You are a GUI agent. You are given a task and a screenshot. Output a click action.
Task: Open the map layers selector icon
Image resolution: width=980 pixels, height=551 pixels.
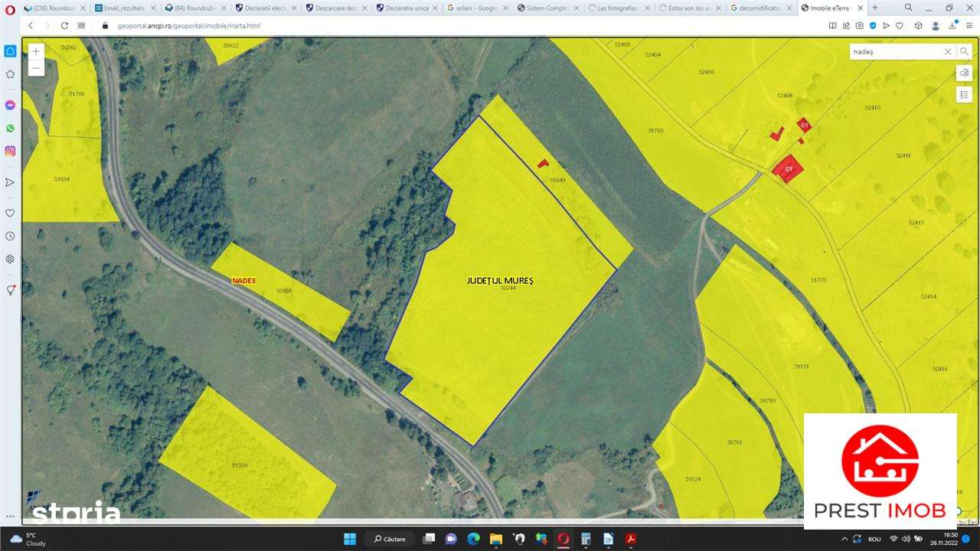pos(964,73)
